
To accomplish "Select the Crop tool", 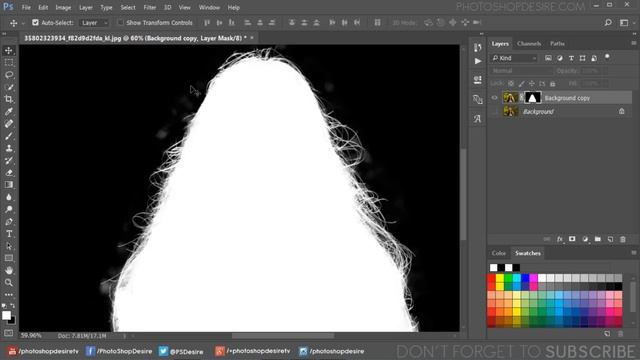I will pyautogui.click(x=9, y=99).
